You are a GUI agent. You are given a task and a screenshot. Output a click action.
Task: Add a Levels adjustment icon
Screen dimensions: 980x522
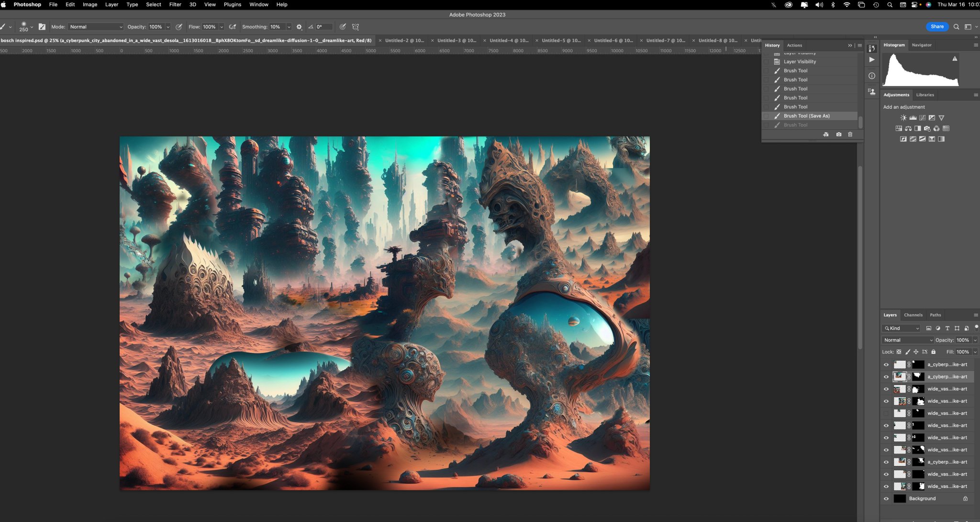click(x=913, y=118)
